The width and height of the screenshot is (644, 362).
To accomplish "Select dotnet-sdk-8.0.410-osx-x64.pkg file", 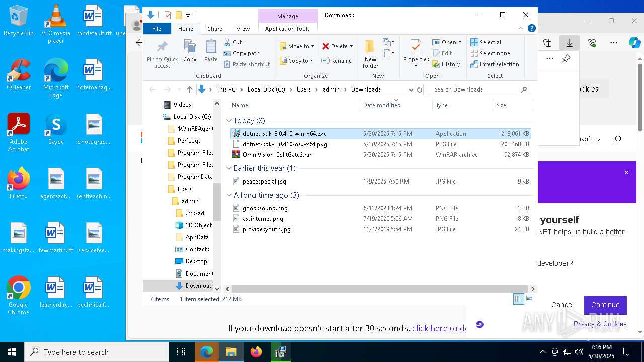I will click(x=380, y=144).
